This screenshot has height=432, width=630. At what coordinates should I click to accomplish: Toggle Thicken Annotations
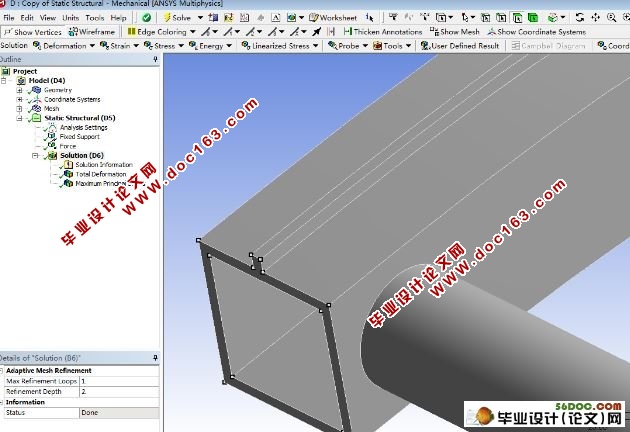coord(383,32)
